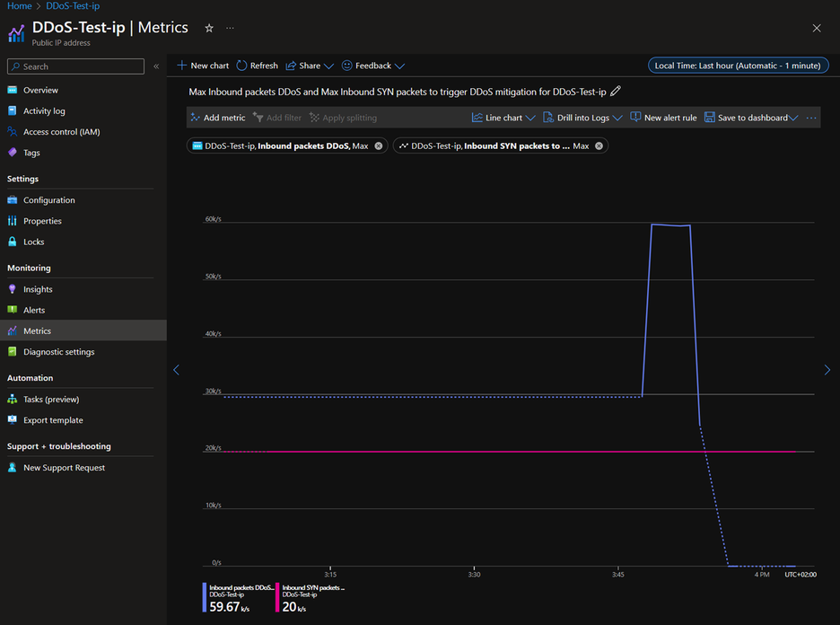840x625 pixels.
Task: Go to Activity log in sidebar
Action: pyautogui.click(x=44, y=111)
